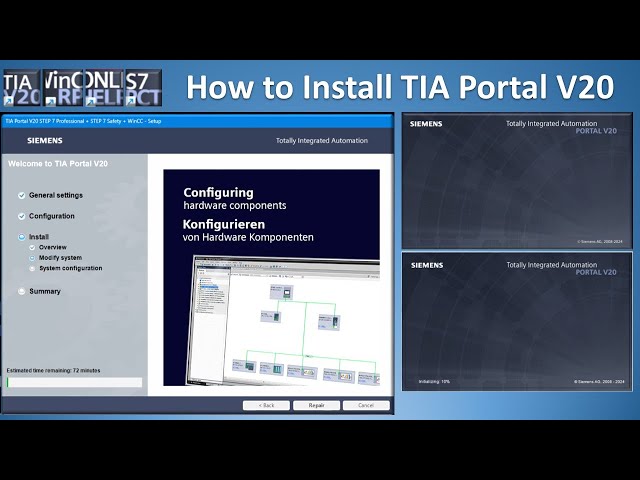
Task: Click 'Totally Integrated Automation' in setup header
Action: [x=322, y=141]
